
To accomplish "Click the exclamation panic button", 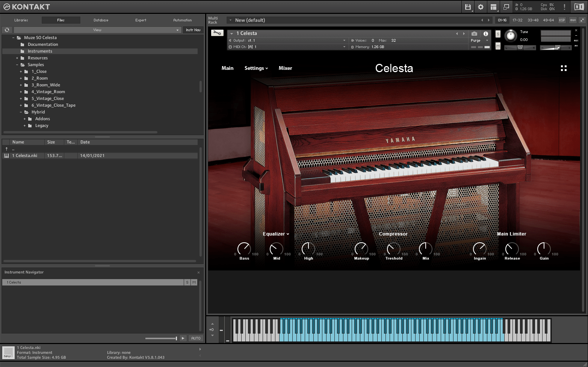I will click(x=564, y=7).
